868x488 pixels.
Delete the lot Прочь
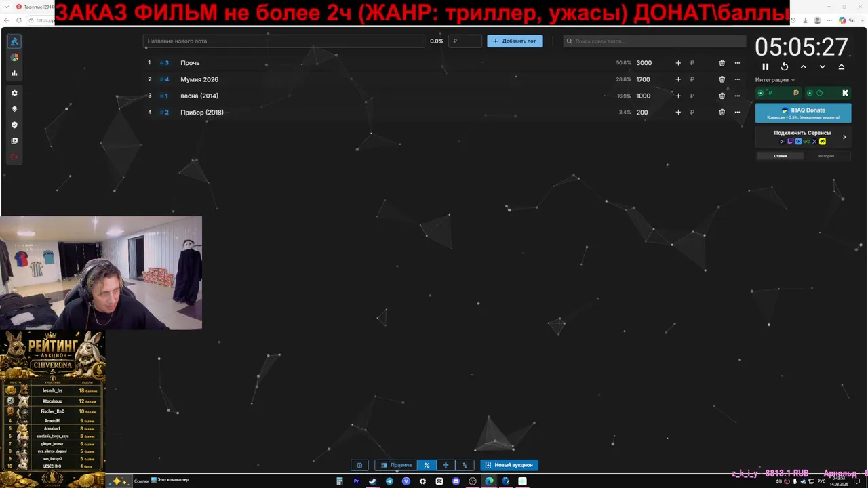(722, 63)
